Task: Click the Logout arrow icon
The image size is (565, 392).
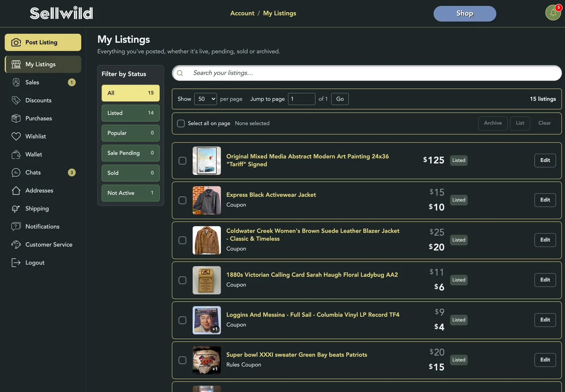Action: point(16,263)
